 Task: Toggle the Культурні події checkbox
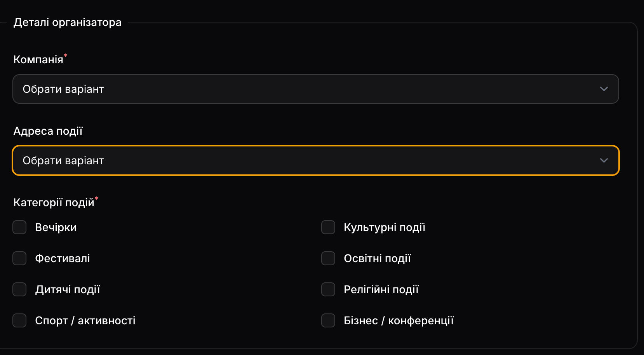[x=328, y=227]
